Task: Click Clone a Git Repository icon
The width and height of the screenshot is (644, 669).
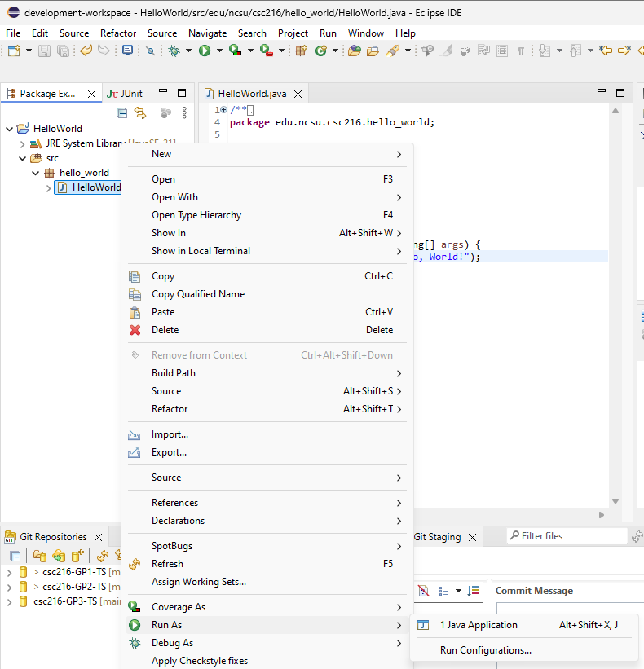Action: pyautogui.click(x=59, y=556)
